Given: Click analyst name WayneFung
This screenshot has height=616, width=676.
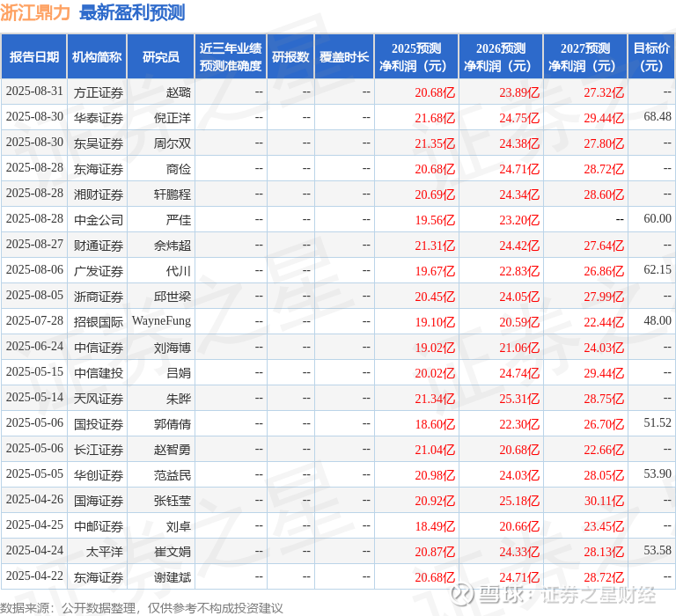Looking at the screenshot, I should coord(161,321).
